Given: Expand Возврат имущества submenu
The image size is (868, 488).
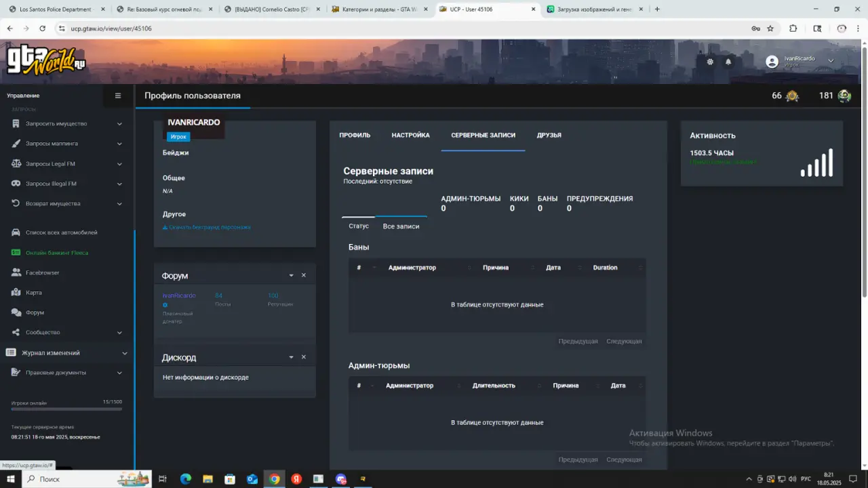Looking at the screenshot, I should coord(119,203).
